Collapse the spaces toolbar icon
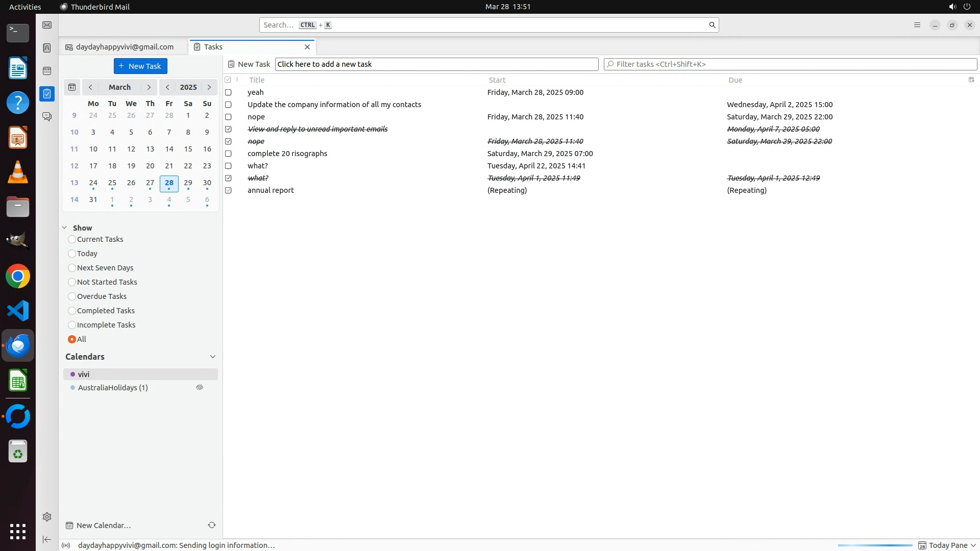Viewport: 980px width, 551px height. coord(47,539)
